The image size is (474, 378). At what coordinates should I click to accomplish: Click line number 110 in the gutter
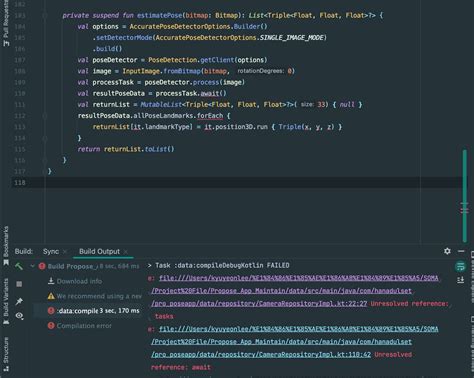(20, 93)
